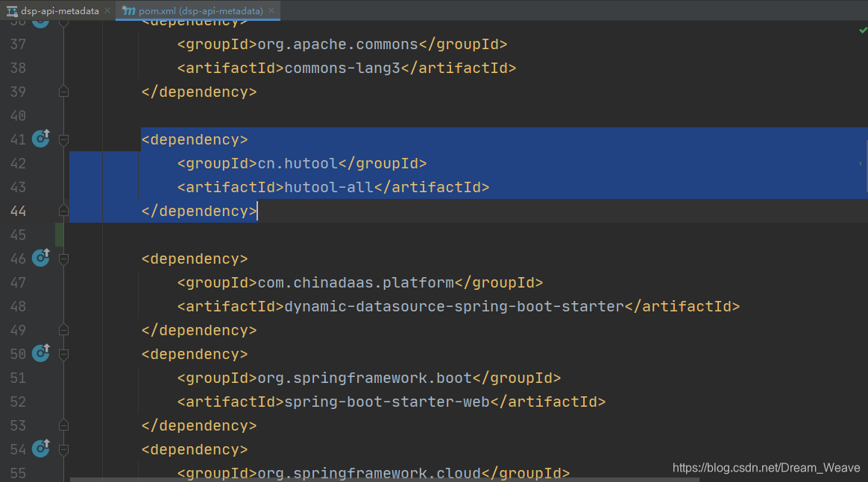This screenshot has width=868, height=482.
Task: Close the dsp-api-metadata tab
Action: click(x=107, y=11)
